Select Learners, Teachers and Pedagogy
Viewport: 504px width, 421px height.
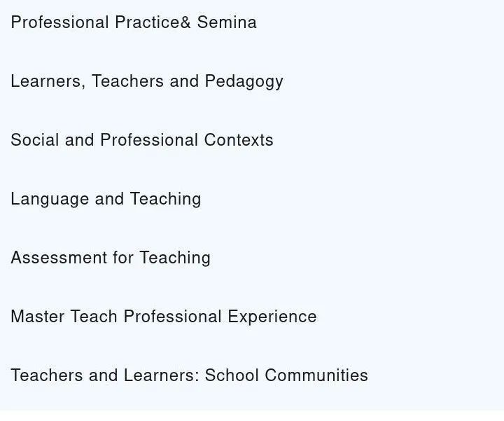(146, 81)
